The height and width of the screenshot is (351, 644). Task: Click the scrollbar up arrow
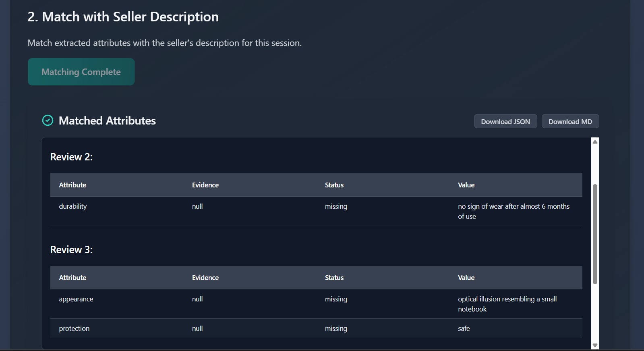(x=595, y=142)
